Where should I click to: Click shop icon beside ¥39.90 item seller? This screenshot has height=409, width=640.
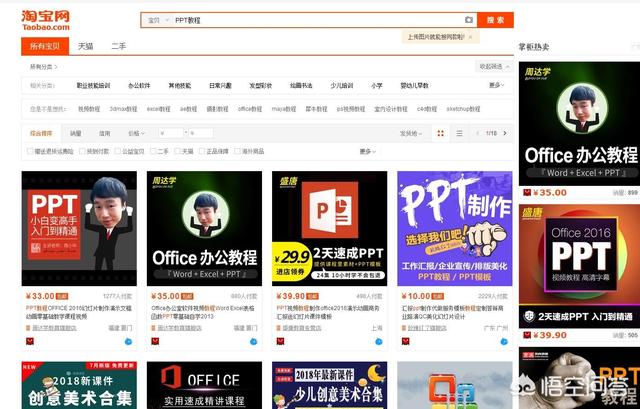pyautogui.click(x=279, y=328)
